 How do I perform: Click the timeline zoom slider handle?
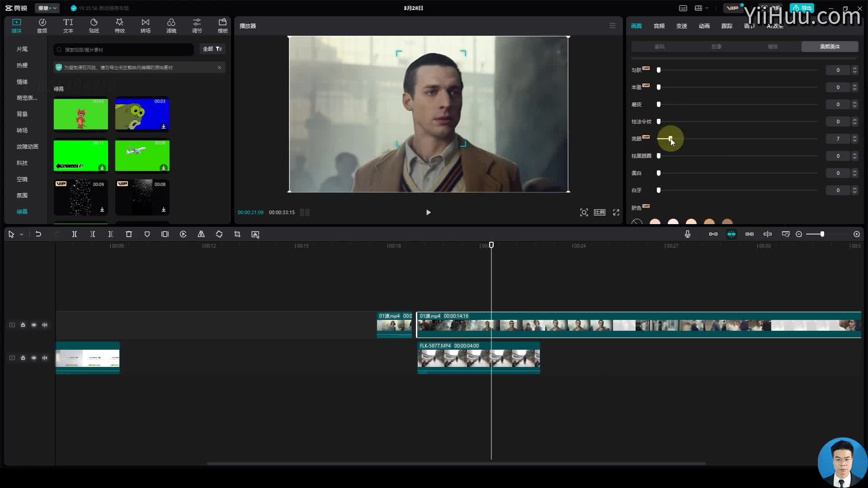click(x=822, y=234)
